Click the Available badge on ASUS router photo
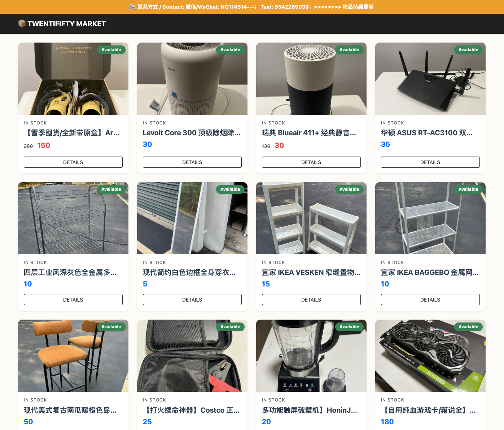This screenshot has height=430, width=504. [x=468, y=50]
